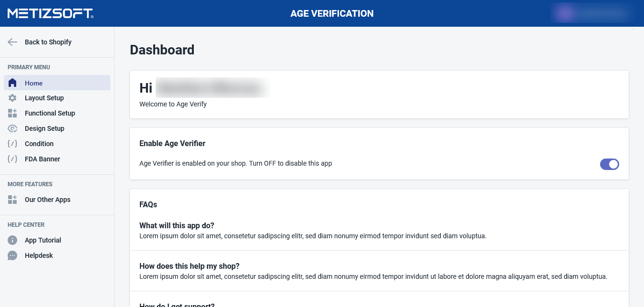Image resolution: width=644 pixels, height=307 pixels.
Task: Click the Back to Shopify arrow icon
Action: coord(12,42)
